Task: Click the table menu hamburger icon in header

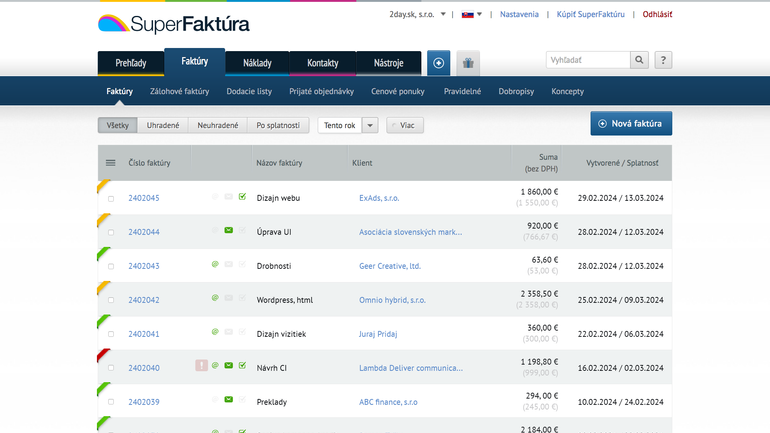Action: pyautogui.click(x=111, y=162)
